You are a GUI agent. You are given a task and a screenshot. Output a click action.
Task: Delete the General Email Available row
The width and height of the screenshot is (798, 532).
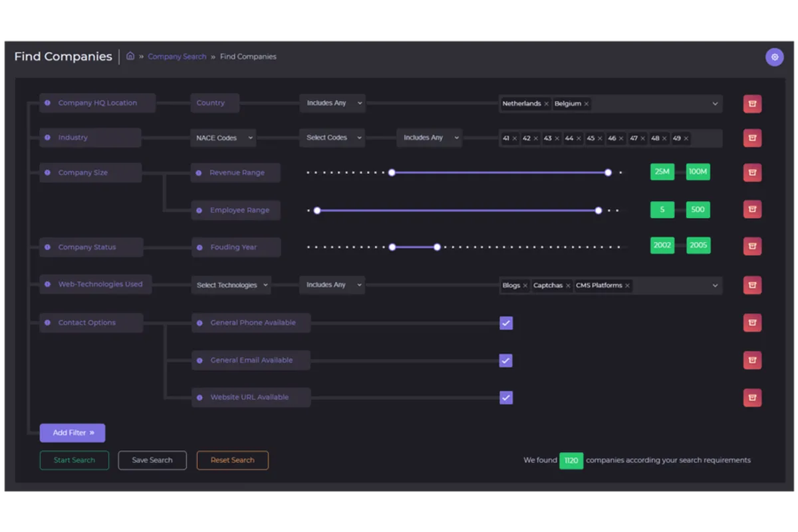[752, 360]
